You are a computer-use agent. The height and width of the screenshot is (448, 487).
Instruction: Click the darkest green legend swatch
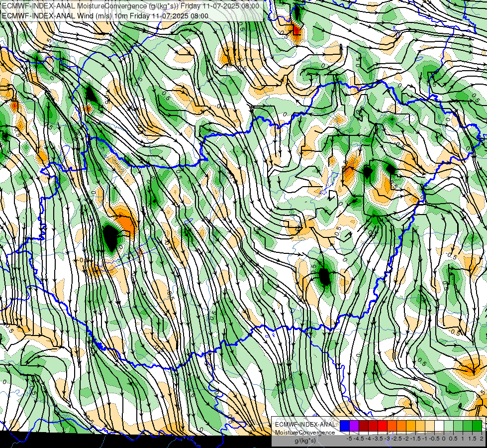pos(477,426)
